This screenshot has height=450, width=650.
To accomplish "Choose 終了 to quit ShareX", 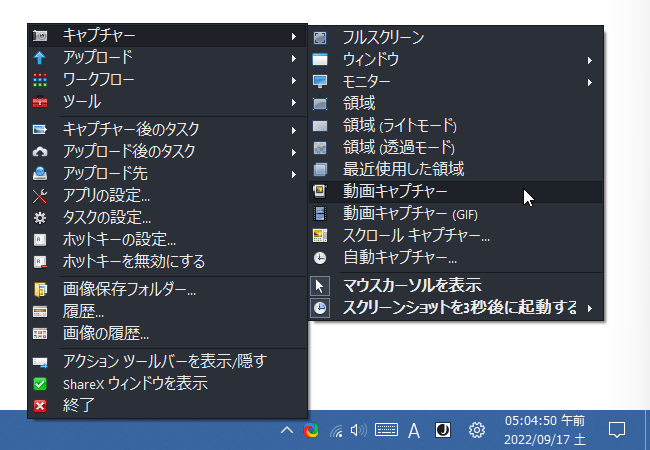I will point(167,406).
